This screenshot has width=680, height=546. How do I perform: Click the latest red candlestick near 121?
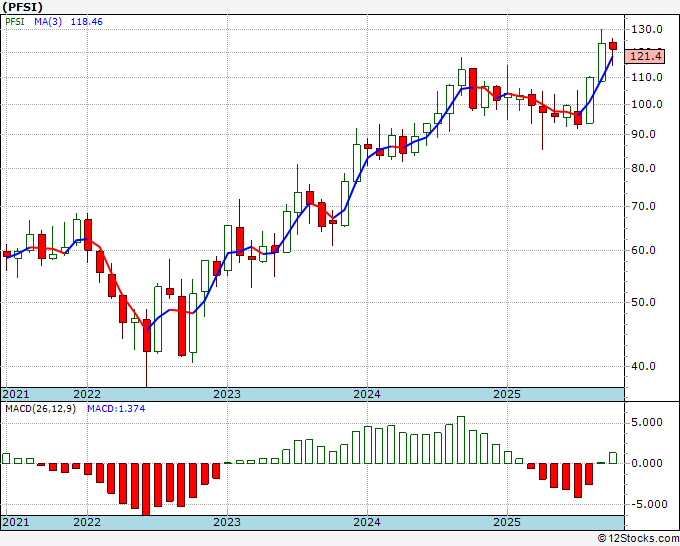(x=613, y=46)
